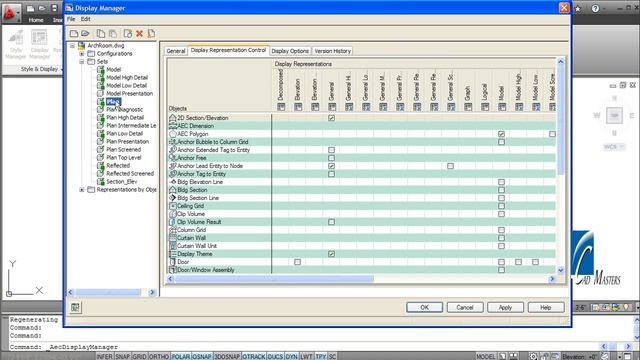
Task: Click the help question mark icon in AutoCAD title bar
Action: 596,8
